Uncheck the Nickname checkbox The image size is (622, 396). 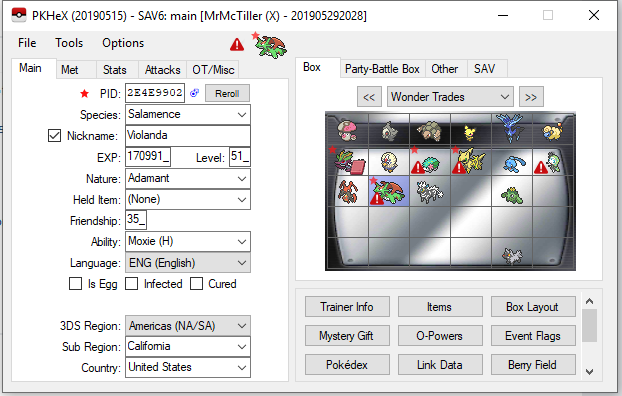coord(54,136)
